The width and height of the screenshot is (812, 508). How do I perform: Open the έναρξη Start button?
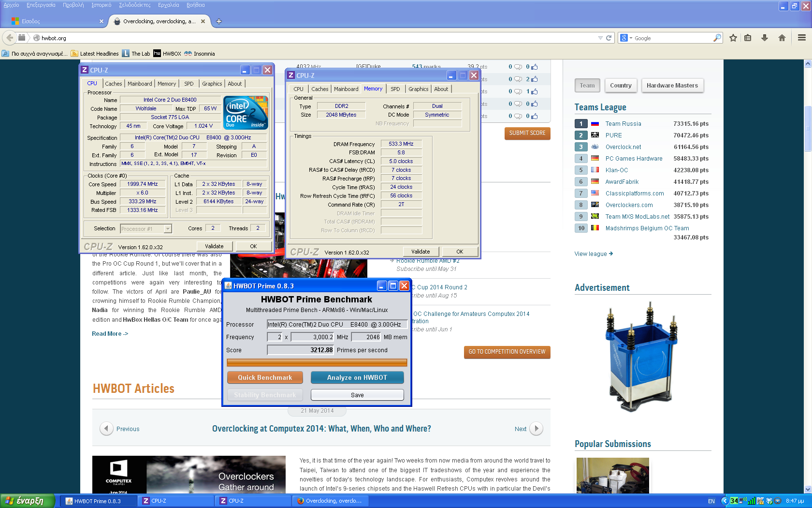(x=28, y=501)
